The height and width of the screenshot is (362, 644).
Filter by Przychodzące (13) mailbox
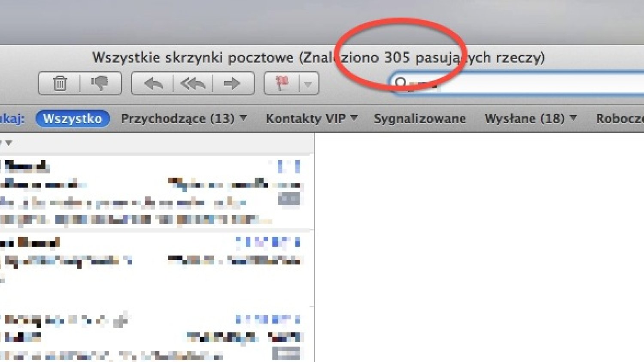[x=177, y=119]
